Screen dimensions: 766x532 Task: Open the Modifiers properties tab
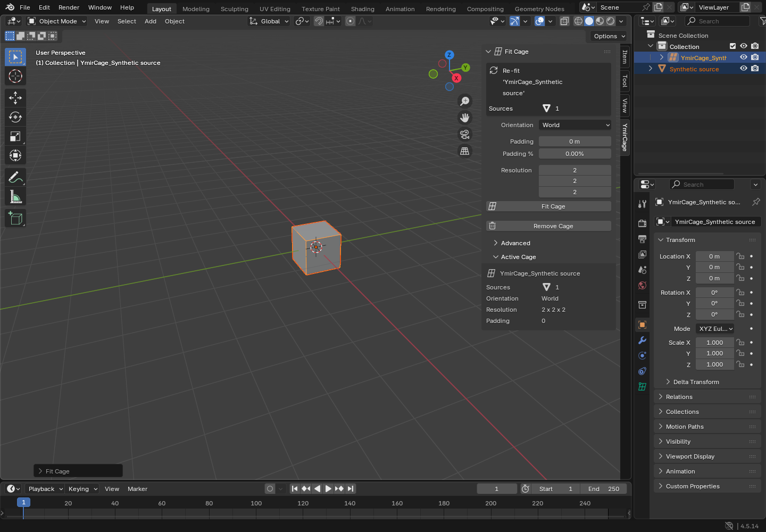(643, 340)
